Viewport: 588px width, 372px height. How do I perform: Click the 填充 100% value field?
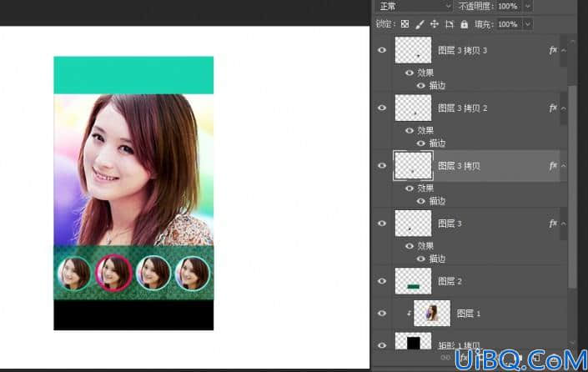point(508,24)
